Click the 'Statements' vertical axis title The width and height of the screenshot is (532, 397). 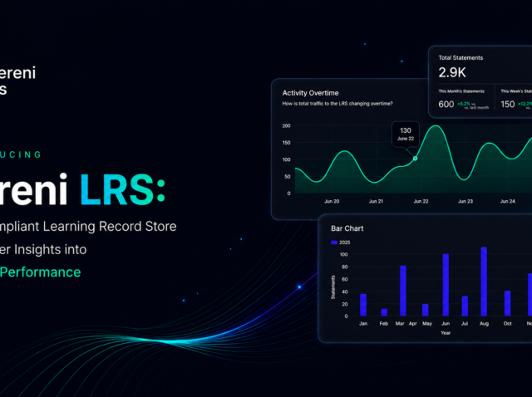point(332,287)
